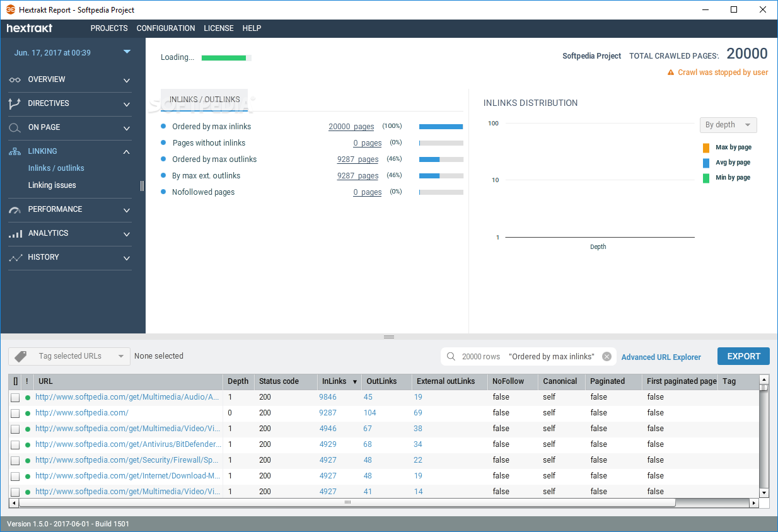Click the orange crawl warning icon

671,73
